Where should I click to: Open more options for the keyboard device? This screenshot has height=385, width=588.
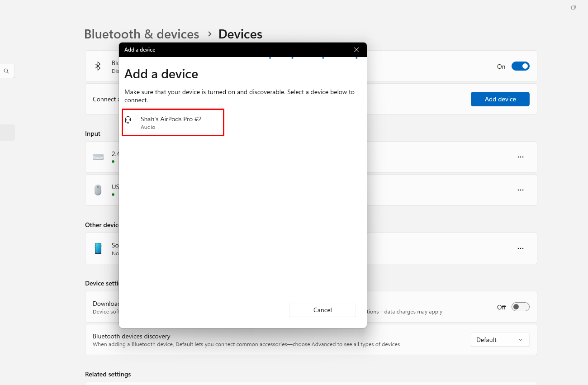pos(520,157)
